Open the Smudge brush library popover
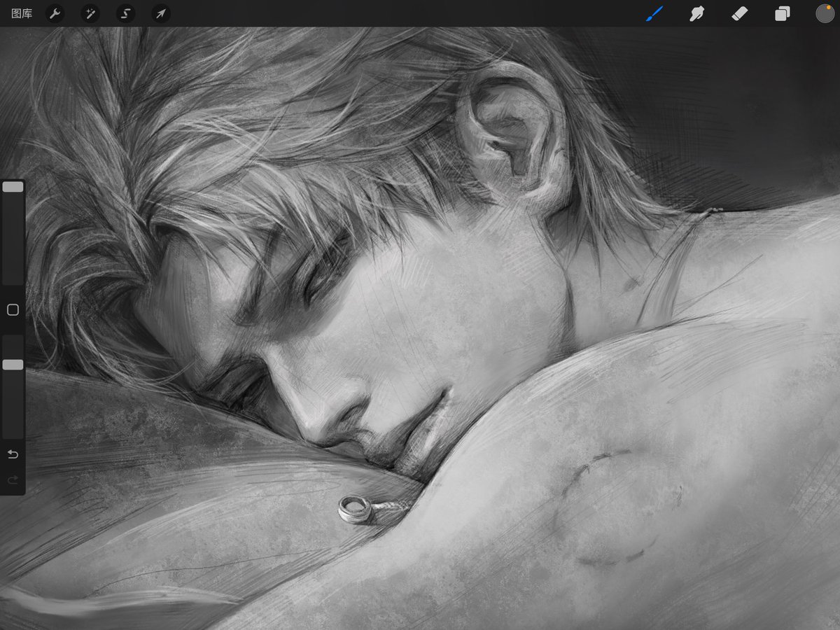 click(696, 13)
